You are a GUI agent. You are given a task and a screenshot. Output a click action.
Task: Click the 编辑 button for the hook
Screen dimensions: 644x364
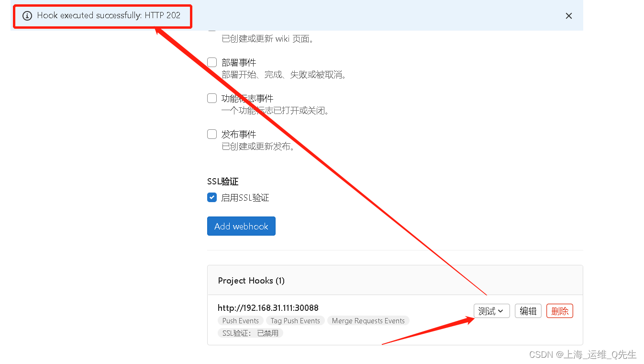pos(528,311)
